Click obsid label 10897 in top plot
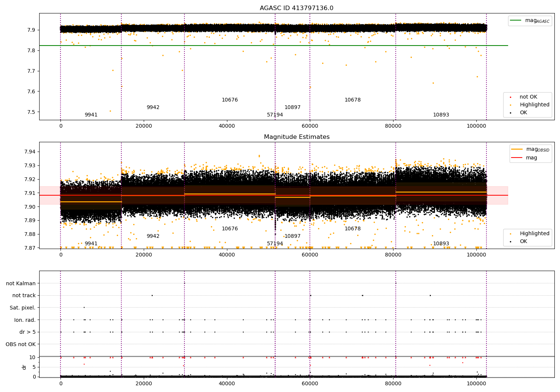The height and width of the screenshot is (392, 560). coord(292,108)
